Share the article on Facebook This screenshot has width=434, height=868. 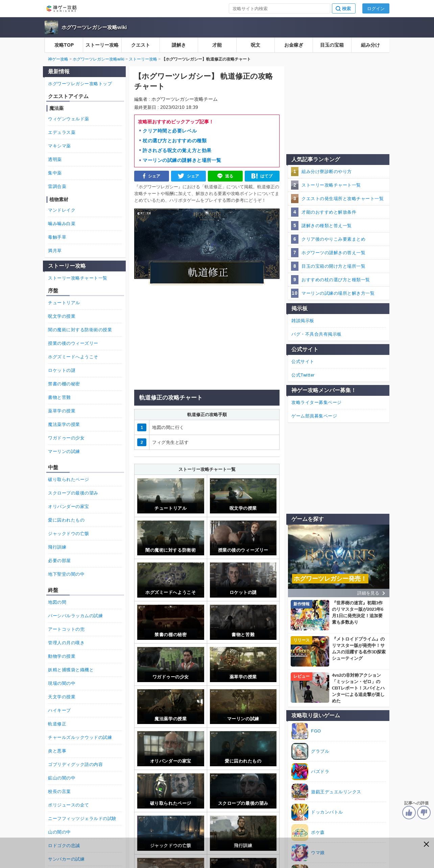[x=151, y=176]
